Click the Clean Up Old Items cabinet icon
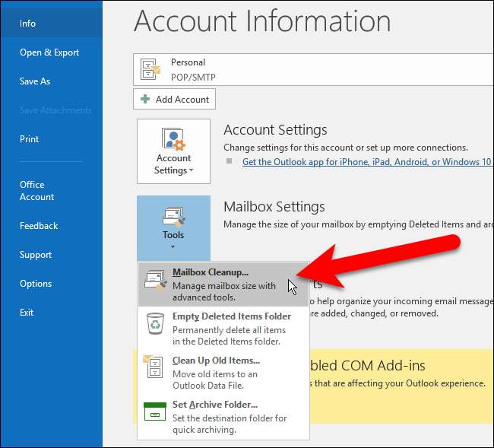Viewport: 494px width, 448px height. pyautogui.click(x=155, y=367)
